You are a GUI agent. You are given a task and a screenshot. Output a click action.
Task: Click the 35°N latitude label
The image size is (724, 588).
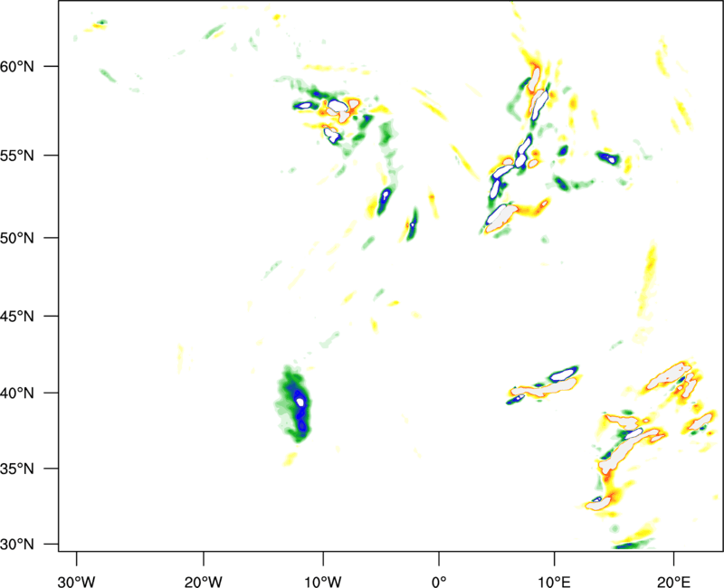click(17, 469)
